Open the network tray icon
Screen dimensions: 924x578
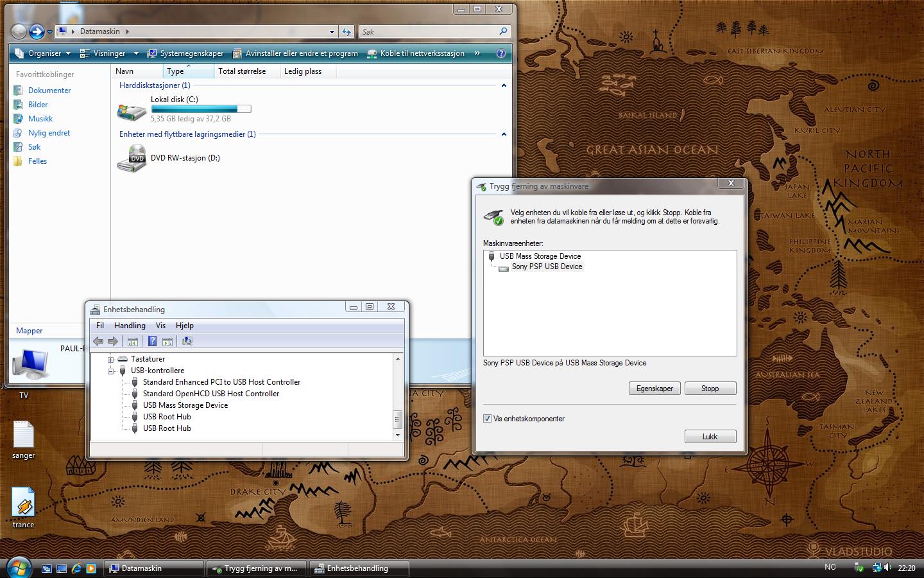[877, 568]
